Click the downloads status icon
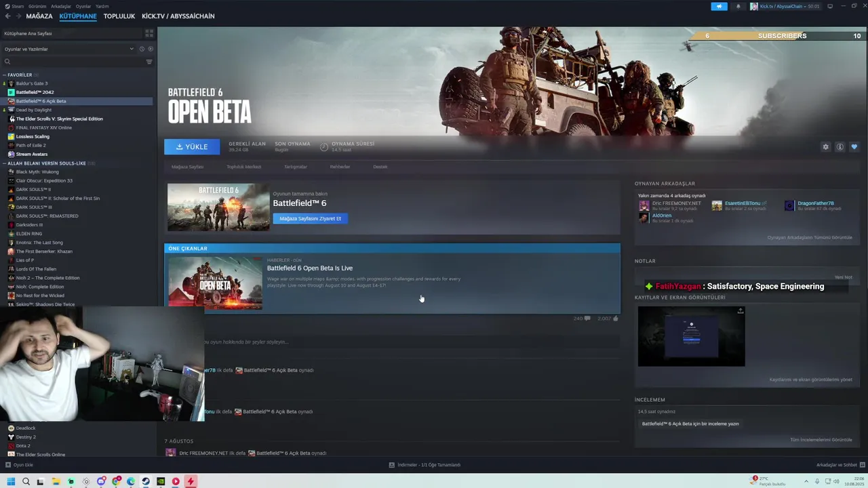The height and width of the screenshot is (488, 868). coord(392,465)
